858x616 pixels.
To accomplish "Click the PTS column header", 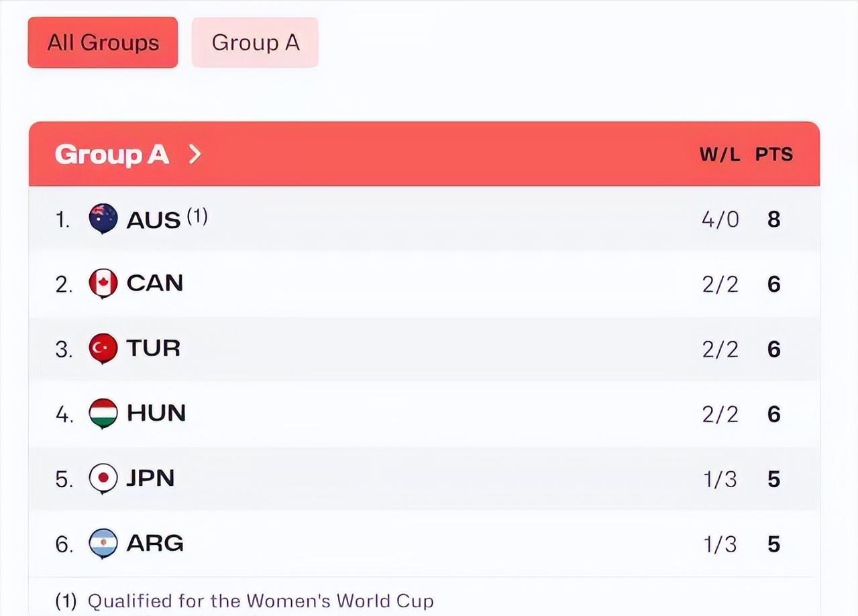I will [x=774, y=155].
